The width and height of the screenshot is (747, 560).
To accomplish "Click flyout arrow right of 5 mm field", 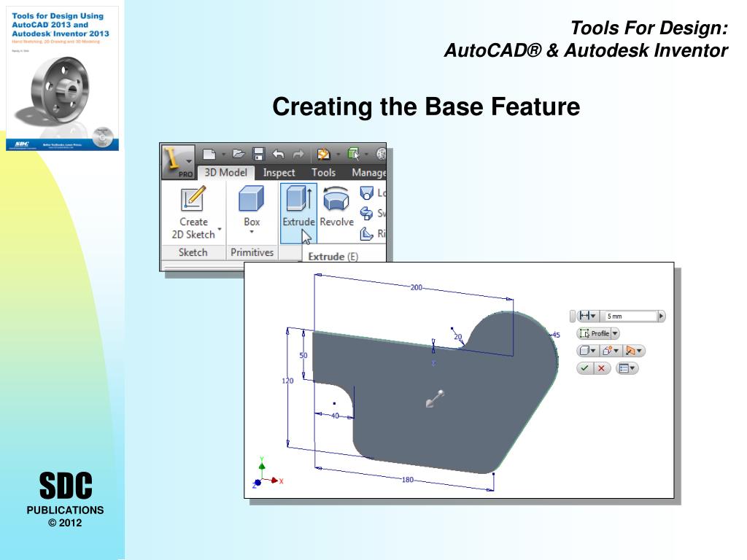I will pyautogui.click(x=661, y=316).
